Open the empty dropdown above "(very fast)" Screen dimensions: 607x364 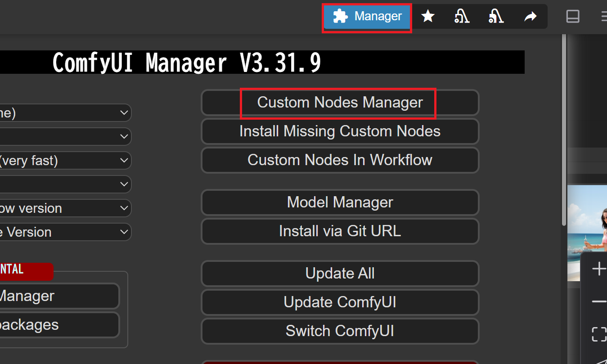[x=66, y=137]
